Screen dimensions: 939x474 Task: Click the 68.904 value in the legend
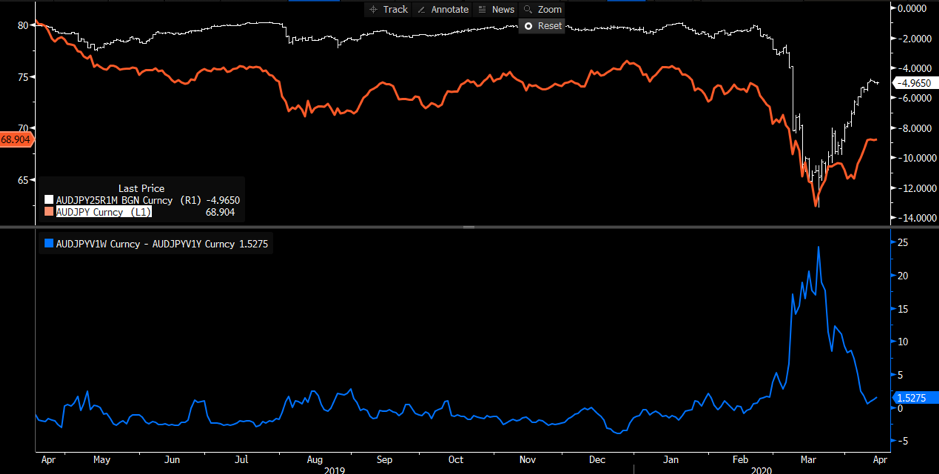[221, 212]
